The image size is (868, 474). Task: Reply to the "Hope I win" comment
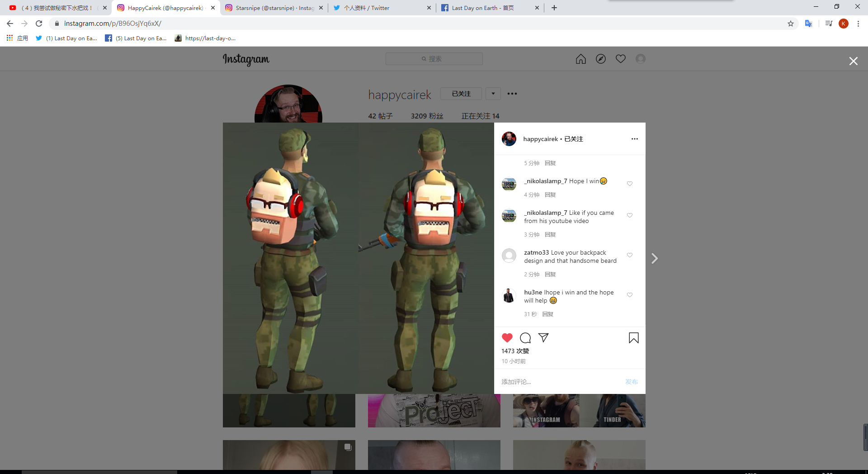tap(550, 195)
